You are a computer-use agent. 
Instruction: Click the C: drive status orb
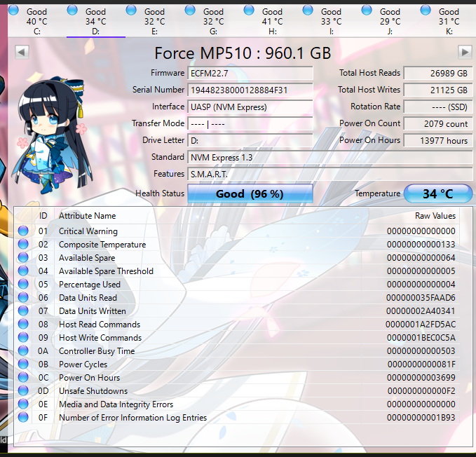pos(13,10)
